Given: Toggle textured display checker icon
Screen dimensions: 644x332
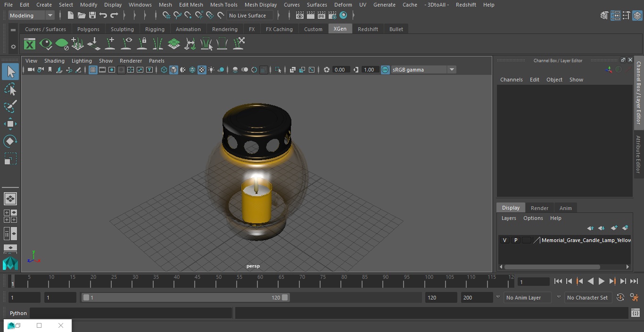Looking at the screenshot, I should pos(202,70).
